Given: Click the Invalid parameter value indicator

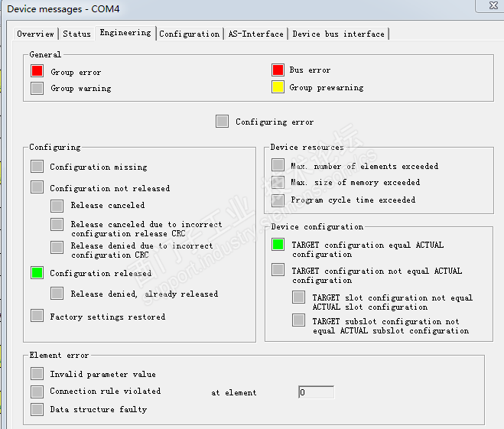Looking at the screenshot, I should (37, 374).
